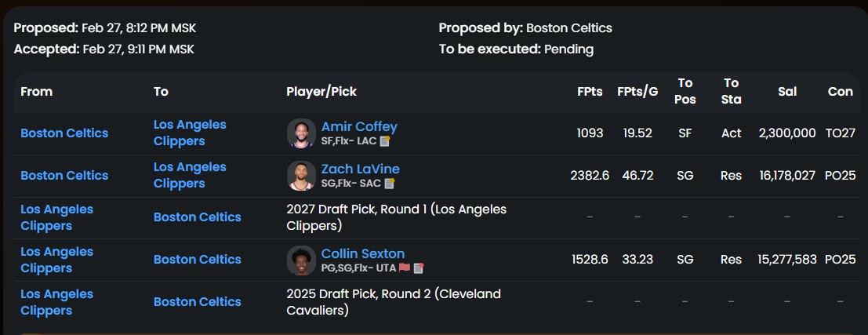Image resolution: width=868 pixels, height=335 pixels.
Task: Open Zach LaVine's player notes icon
Action: pos(390,184)
